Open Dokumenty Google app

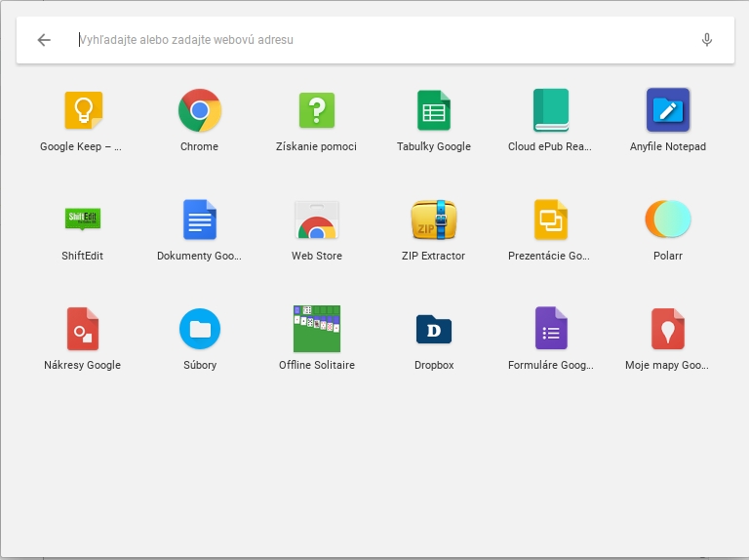click(200, 220)
